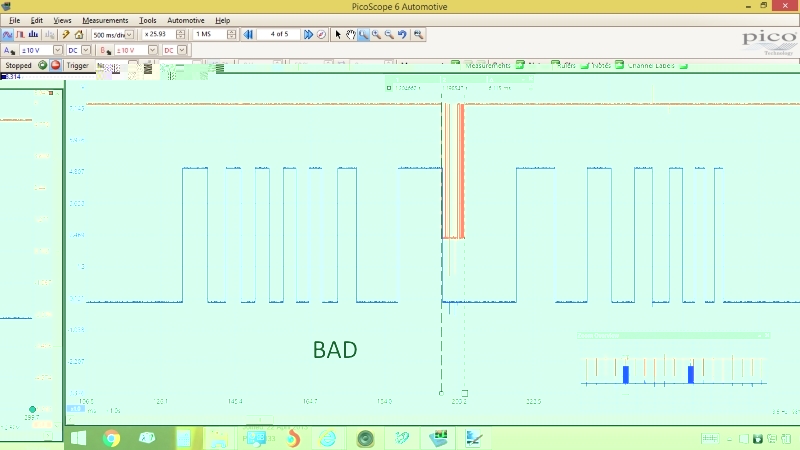The height and width of the screenshot is (450, 800).
Task: Click the BAD note text on waveform
Action: (x=335, y=350)
